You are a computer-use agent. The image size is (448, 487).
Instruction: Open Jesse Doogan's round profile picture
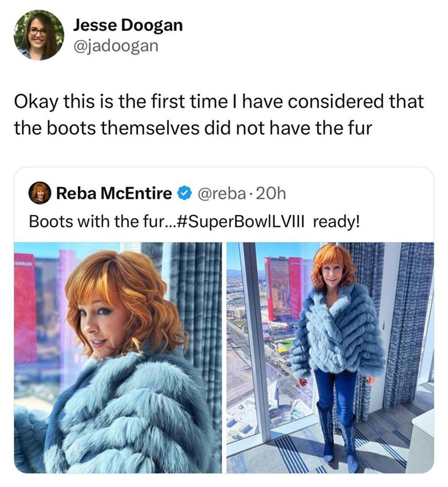coord(39,35)
